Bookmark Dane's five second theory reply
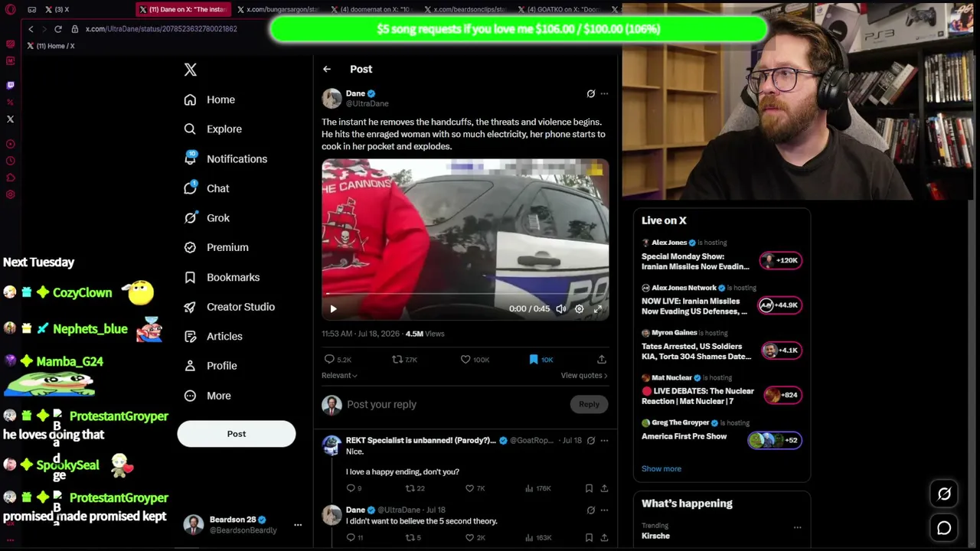Screen dimensions: 980x551 [x=589, y=538]
